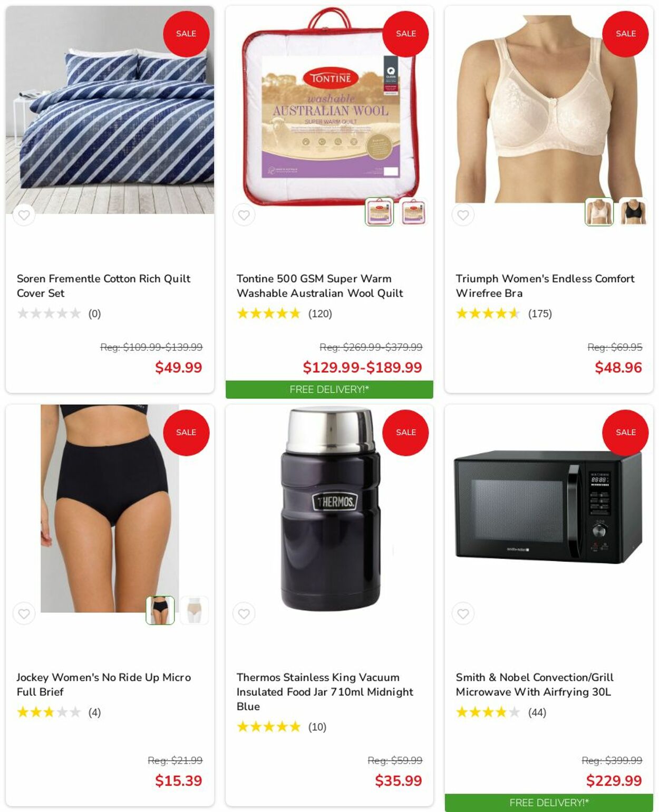
Task: Select beige colour swatch for Jockey brief
Action: coord(195,610)
